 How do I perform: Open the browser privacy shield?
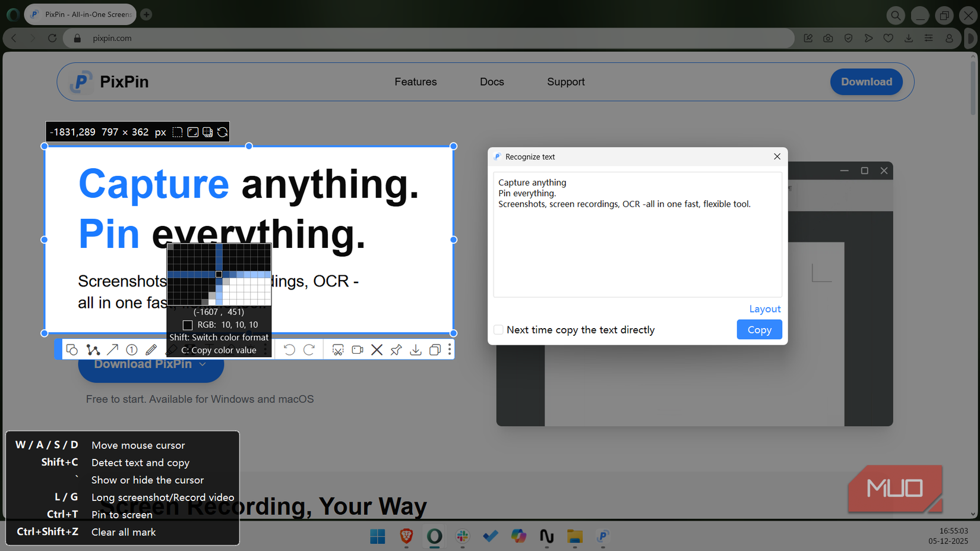click(848, 38)
